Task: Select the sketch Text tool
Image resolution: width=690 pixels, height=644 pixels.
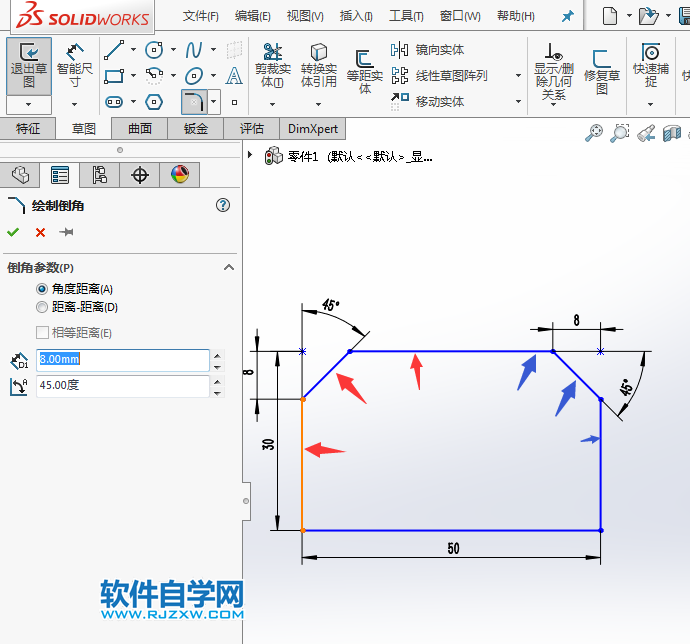Action: point(234,76)
